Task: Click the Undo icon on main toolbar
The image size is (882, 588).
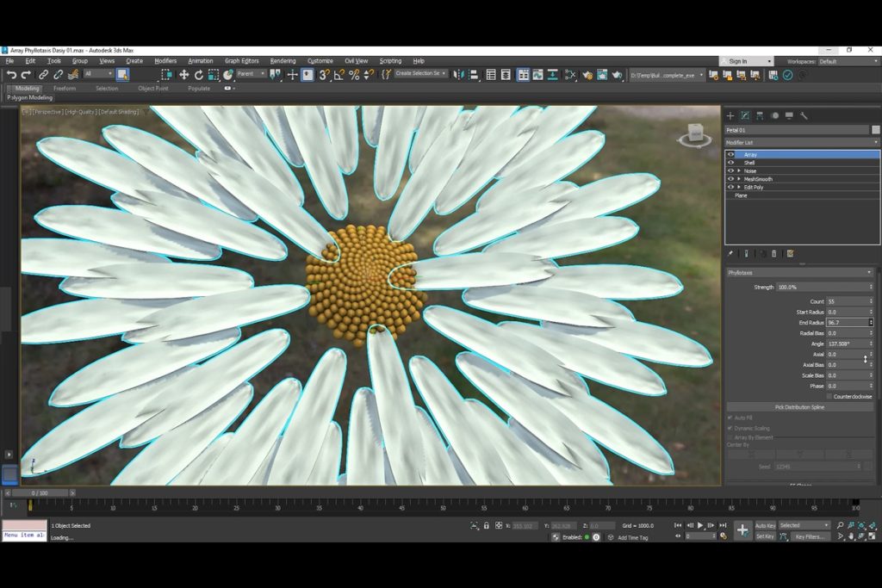Action: click(12, 75)
